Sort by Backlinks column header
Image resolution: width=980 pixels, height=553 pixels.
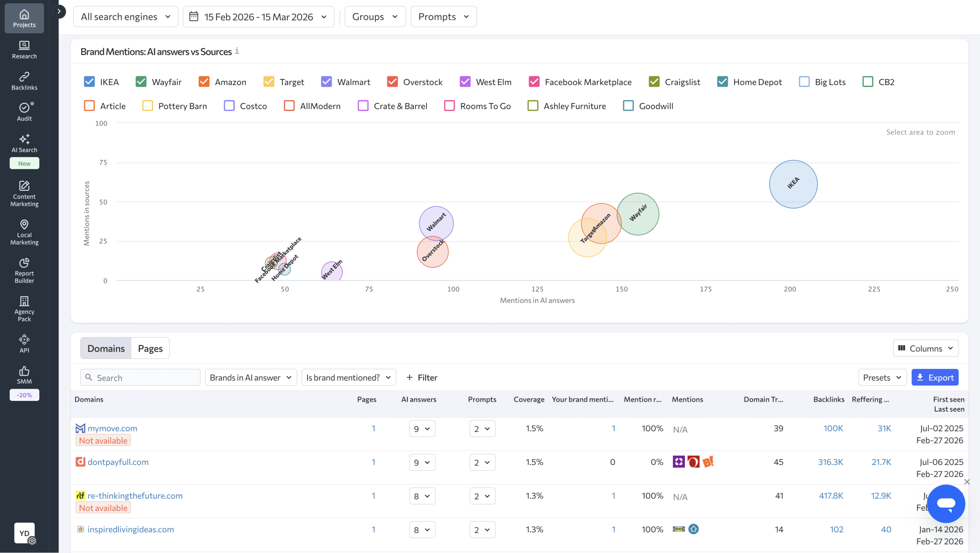(x=828, y=399)
